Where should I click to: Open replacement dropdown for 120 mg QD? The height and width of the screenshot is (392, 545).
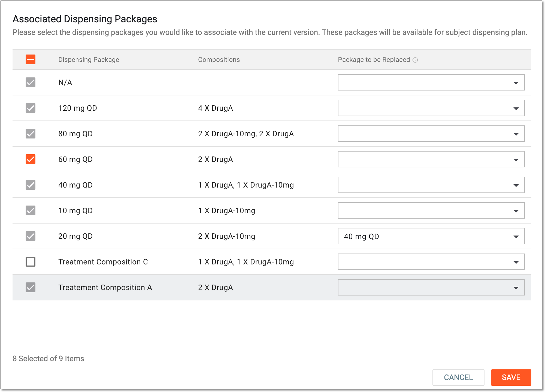(x=431, y=108)
